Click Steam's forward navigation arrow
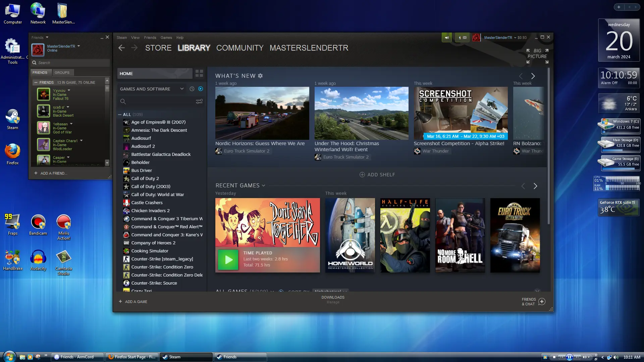 tap(134, 48)
